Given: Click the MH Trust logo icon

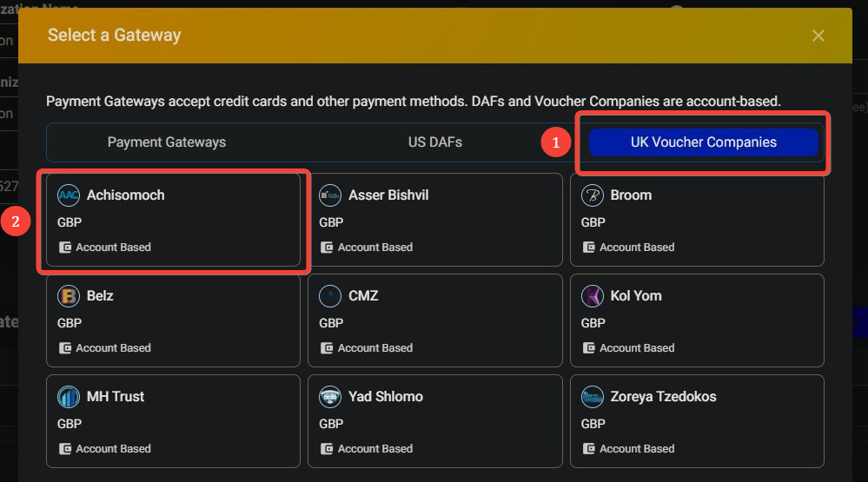Looking at the screenshot, I should coord(69,397).
